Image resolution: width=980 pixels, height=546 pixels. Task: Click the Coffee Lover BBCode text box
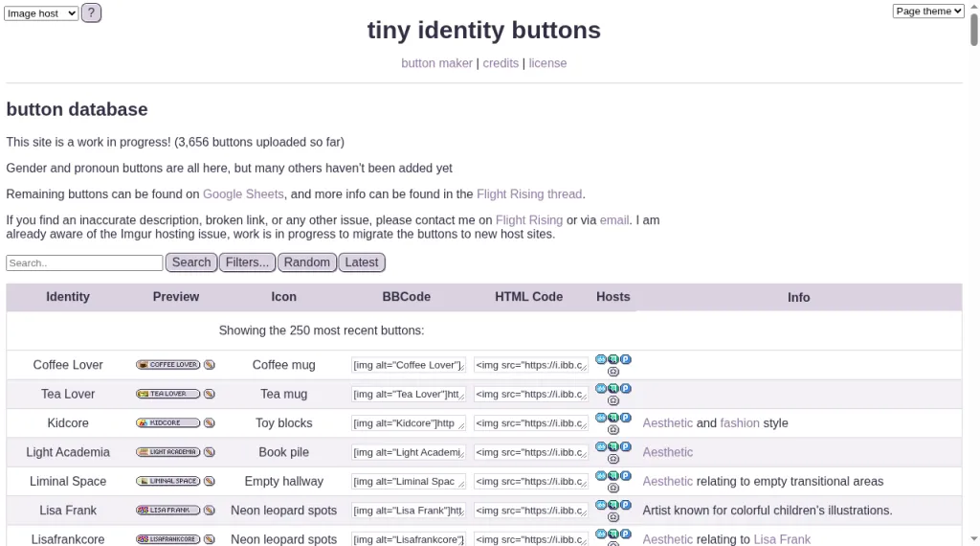[x=408, y=365]
